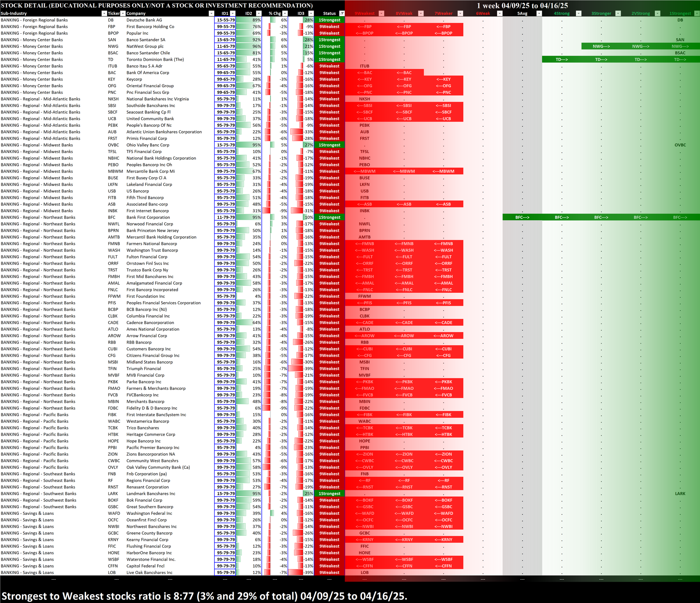Image resolution: width=700 pixels, height=603 pixels.
Task: Click the 9Weakest status cell for Keycorp
Action: 329,79
